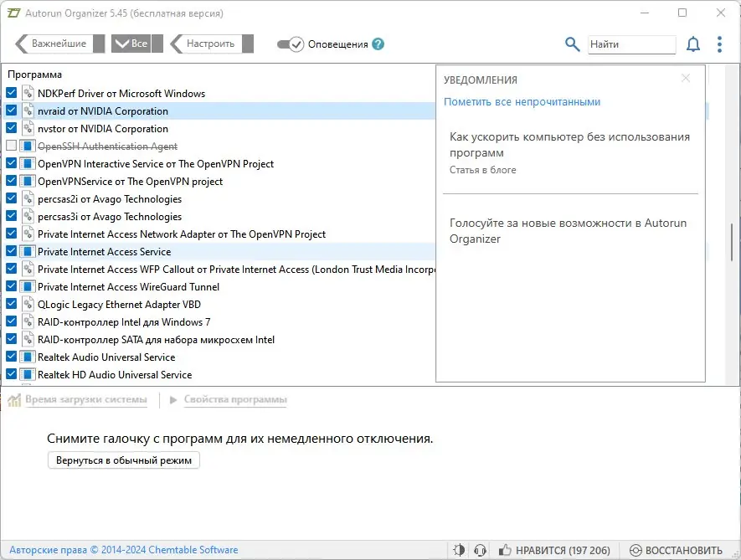Click the notifications bell icon
The height and width of the screenshot is (560, 741).
(693, 44)
